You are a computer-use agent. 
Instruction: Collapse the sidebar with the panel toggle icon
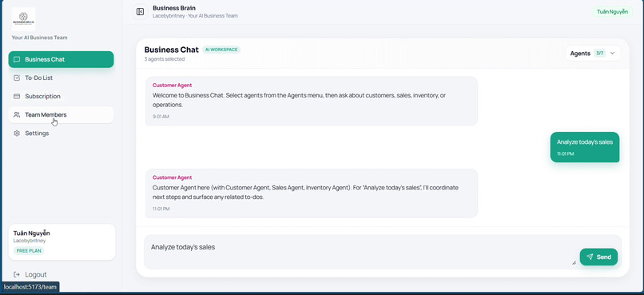point(140,11)
